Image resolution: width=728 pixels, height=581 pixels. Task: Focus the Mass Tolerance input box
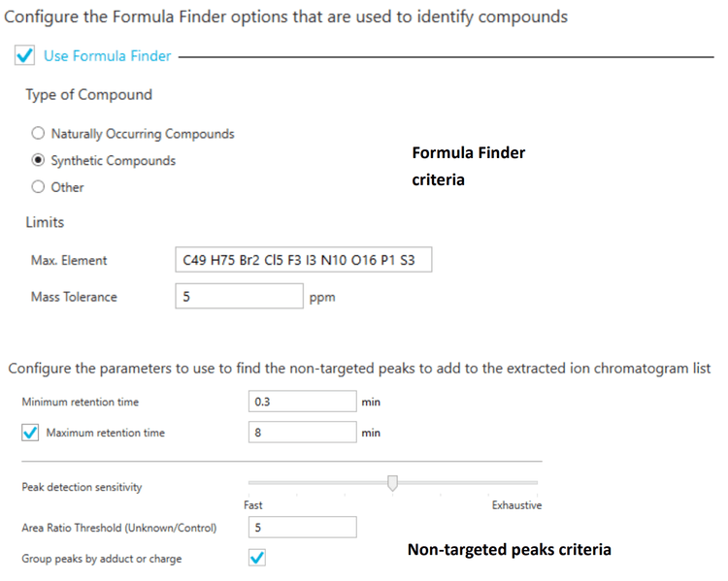(x=239, y=297)
